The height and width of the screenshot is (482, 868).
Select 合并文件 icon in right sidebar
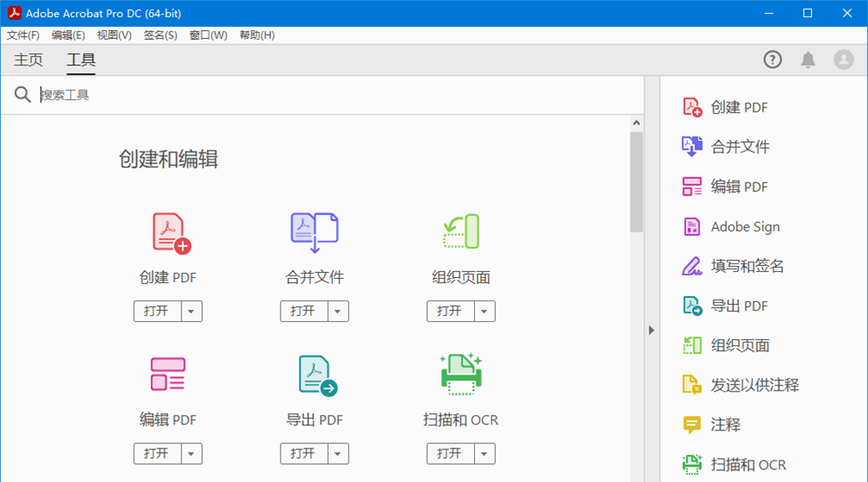692,146
